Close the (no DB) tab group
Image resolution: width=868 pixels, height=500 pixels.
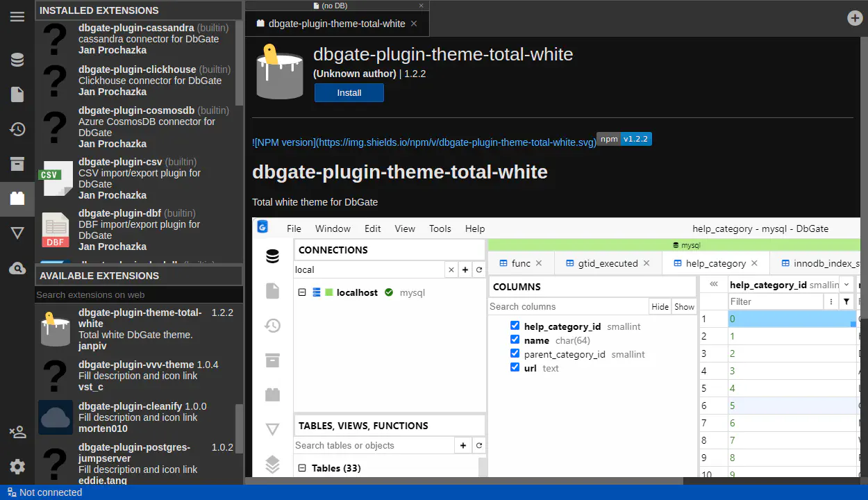422,6
